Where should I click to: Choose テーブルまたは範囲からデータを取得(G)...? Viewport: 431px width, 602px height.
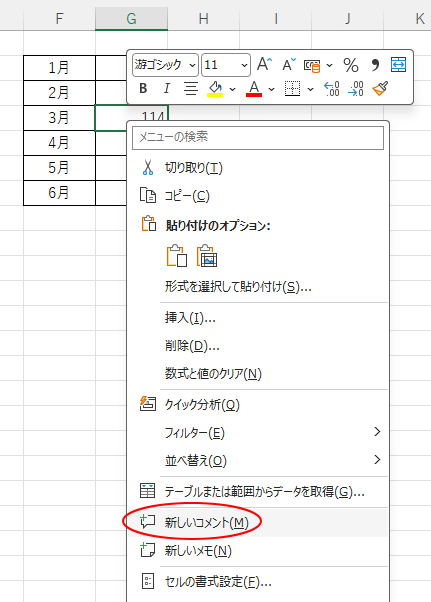tap(258, 491)
